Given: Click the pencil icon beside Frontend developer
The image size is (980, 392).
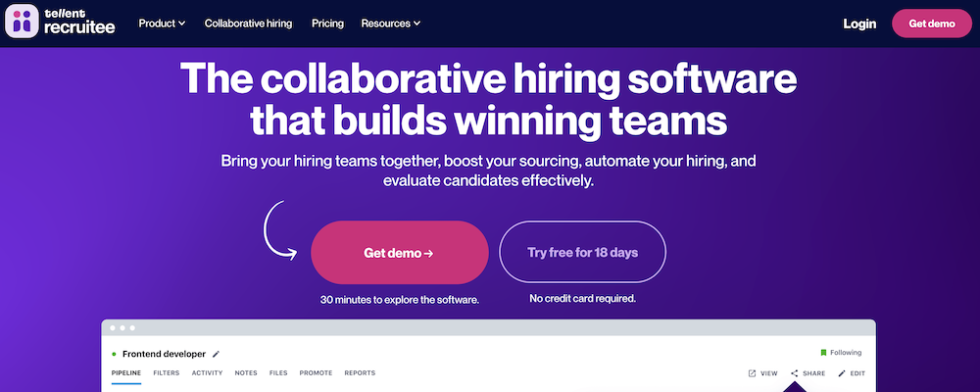Looking at the screenshot, I should 217,354.
